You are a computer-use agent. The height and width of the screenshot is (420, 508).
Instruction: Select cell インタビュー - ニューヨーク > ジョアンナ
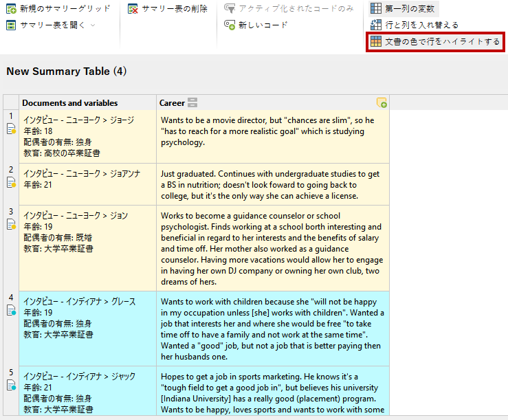[87, 184]
